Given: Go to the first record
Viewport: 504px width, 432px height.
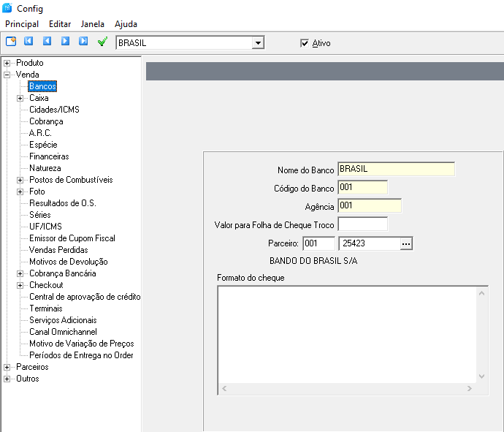Looking at the screenshot, I should tap(29, 42).
